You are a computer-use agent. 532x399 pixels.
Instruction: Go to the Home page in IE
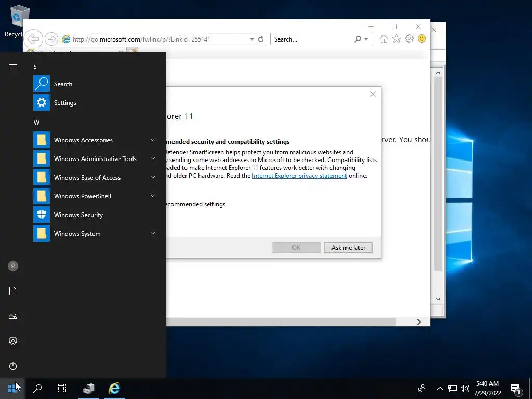coord(384,38)
